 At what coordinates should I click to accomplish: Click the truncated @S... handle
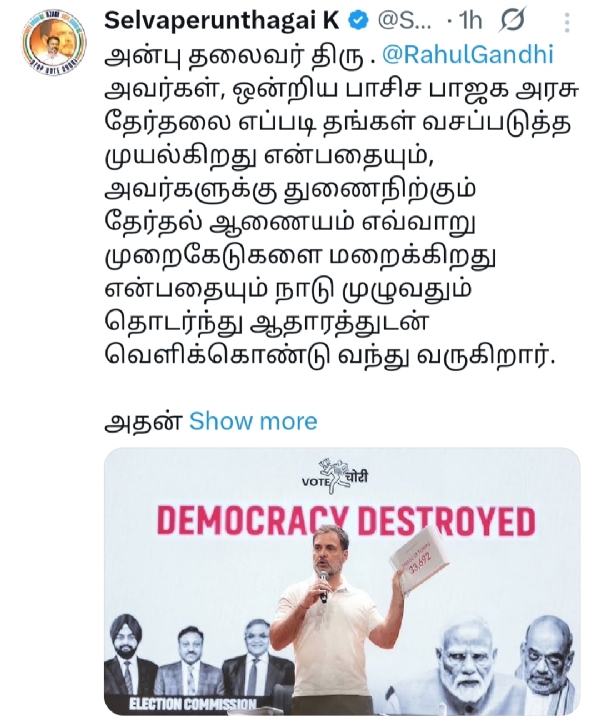404,21
